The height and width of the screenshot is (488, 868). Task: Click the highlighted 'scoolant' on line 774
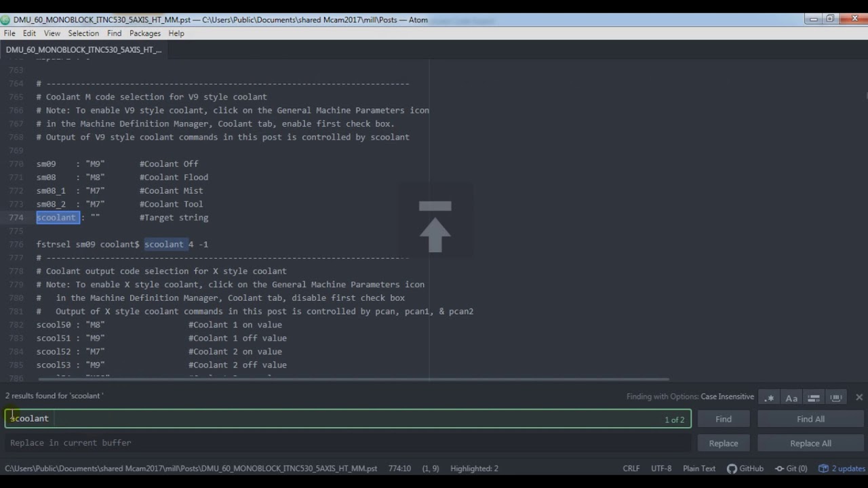58,218
